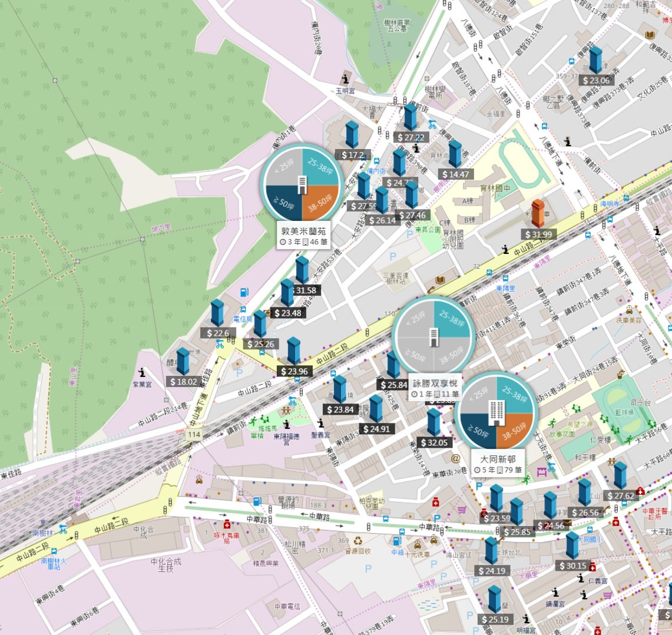Select the <25坪 segment of 敦美米蘭苑 chart
Viewport: 672px width, 635px height.
284,166
